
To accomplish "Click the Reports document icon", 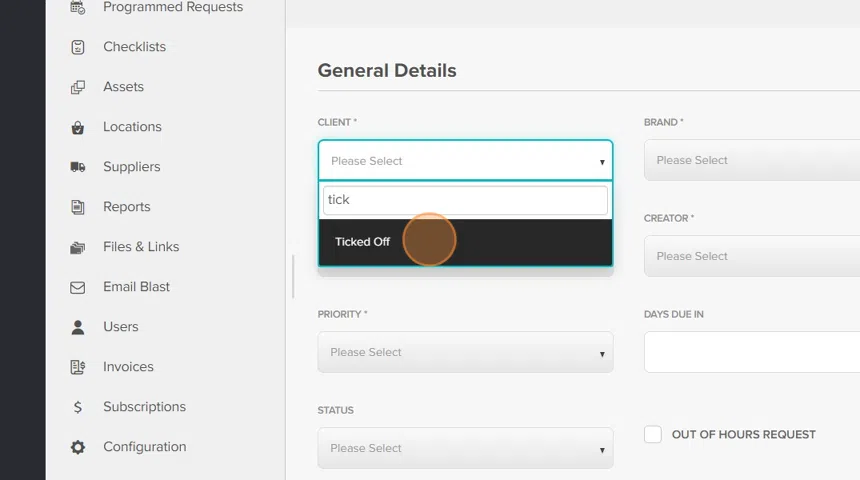I will [x=78, y=207].
